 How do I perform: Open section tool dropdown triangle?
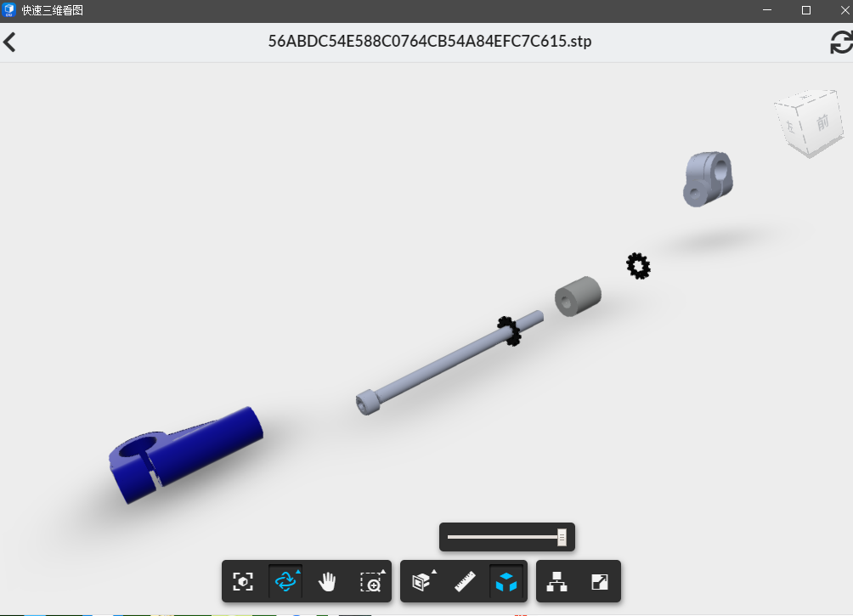click(434, 571)
